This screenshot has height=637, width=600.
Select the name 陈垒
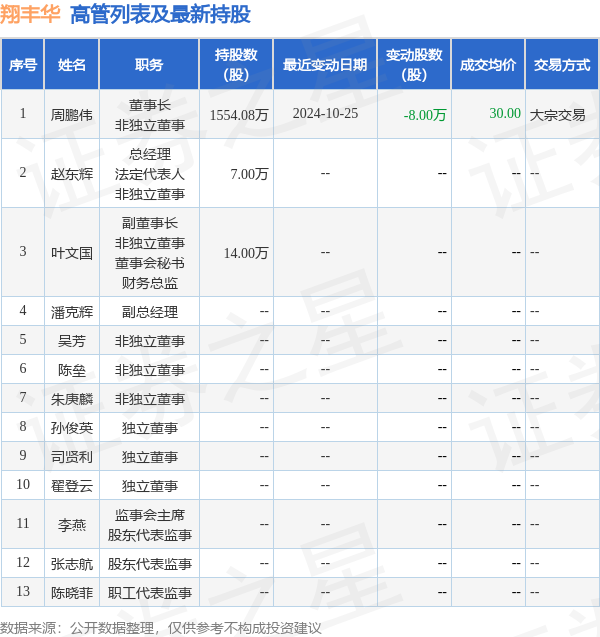71,370
